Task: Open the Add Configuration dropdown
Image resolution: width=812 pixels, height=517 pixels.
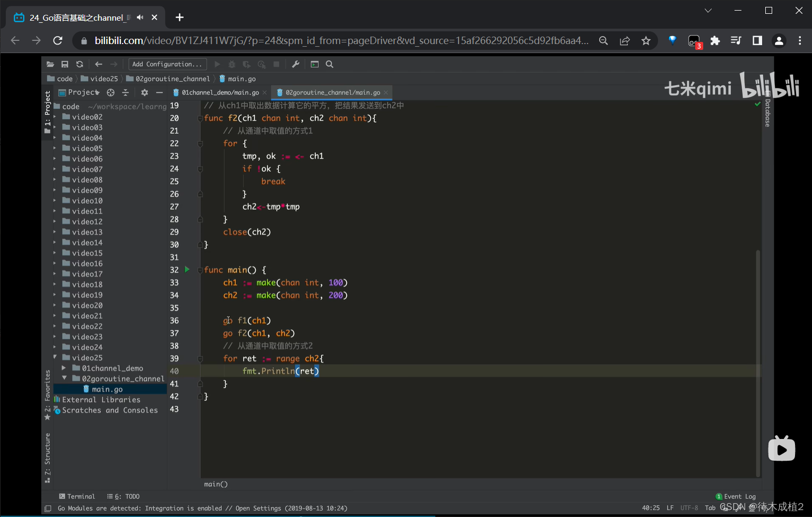Action: (167, 64)
